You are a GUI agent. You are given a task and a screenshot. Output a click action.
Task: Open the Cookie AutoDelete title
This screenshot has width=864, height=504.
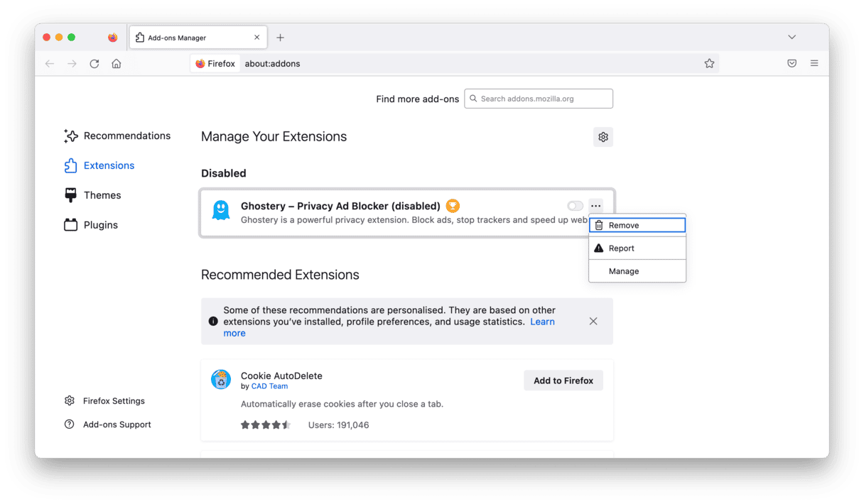[x=281, y=376]
